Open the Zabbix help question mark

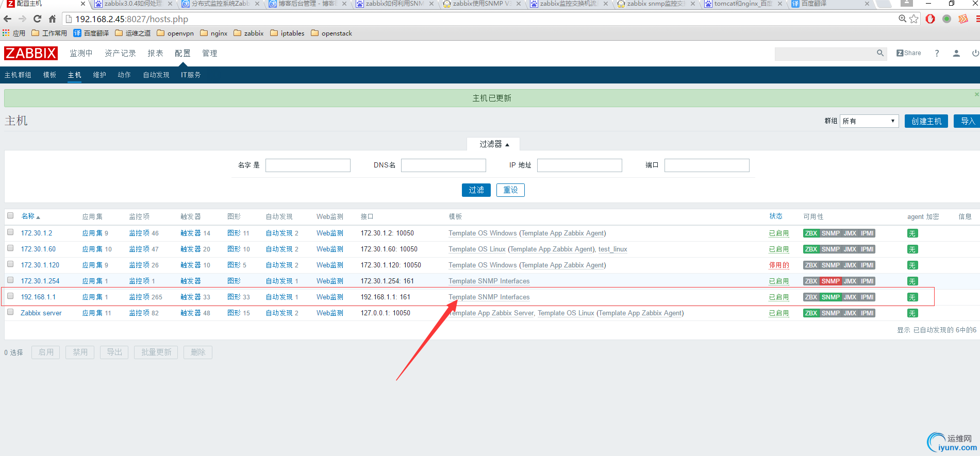tap(937, 53)
